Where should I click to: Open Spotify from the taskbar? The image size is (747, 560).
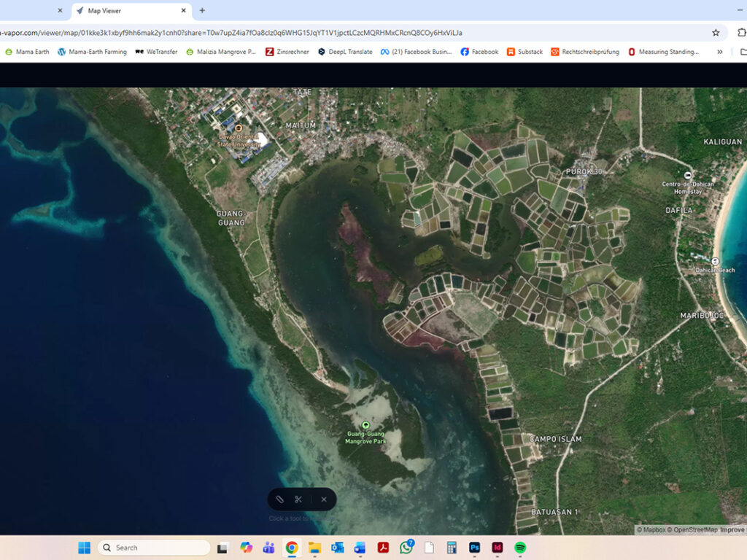coord(520,548)
